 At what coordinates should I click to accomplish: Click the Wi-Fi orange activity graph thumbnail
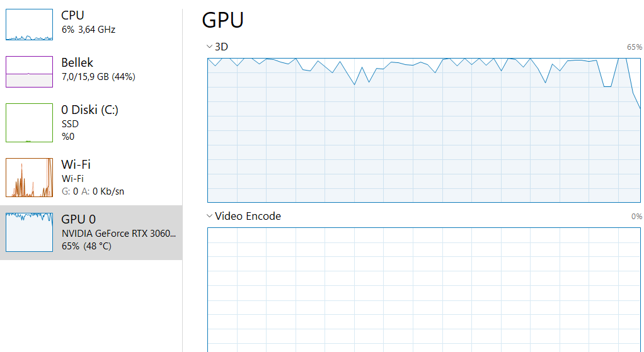(29, 178)
